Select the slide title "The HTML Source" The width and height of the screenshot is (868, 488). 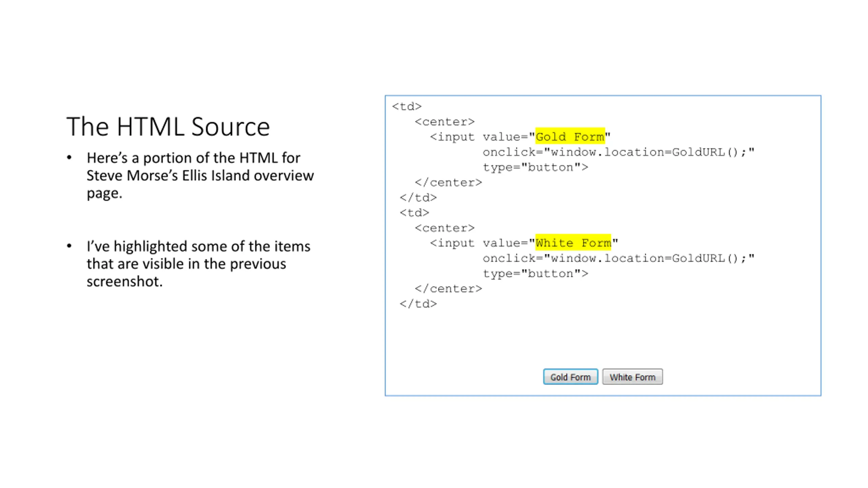[168, 126]
